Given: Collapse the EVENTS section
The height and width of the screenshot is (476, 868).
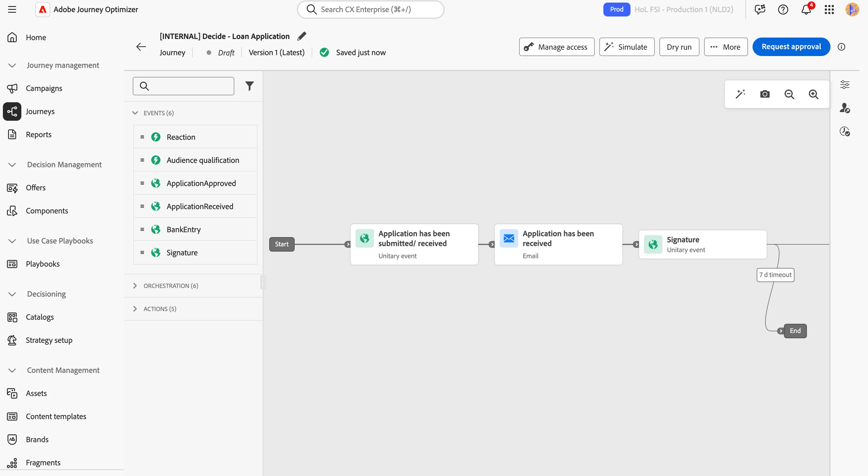Looking at the screenshot, I should click(135, 113).
